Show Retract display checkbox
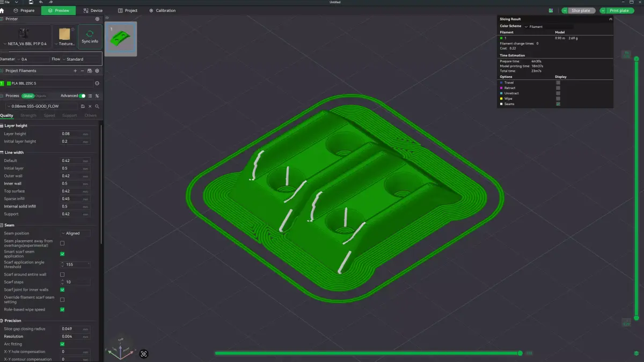 pyautogui.click(x=558, y=88)
